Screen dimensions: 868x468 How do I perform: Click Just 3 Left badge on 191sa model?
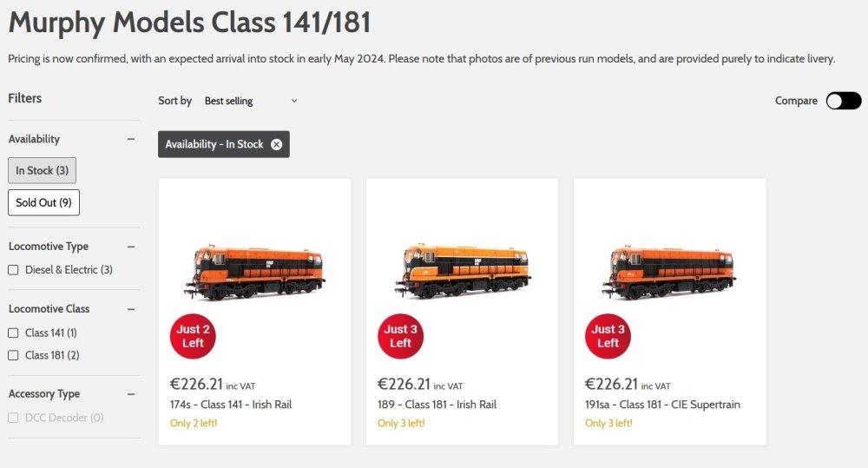coord(608,336)
